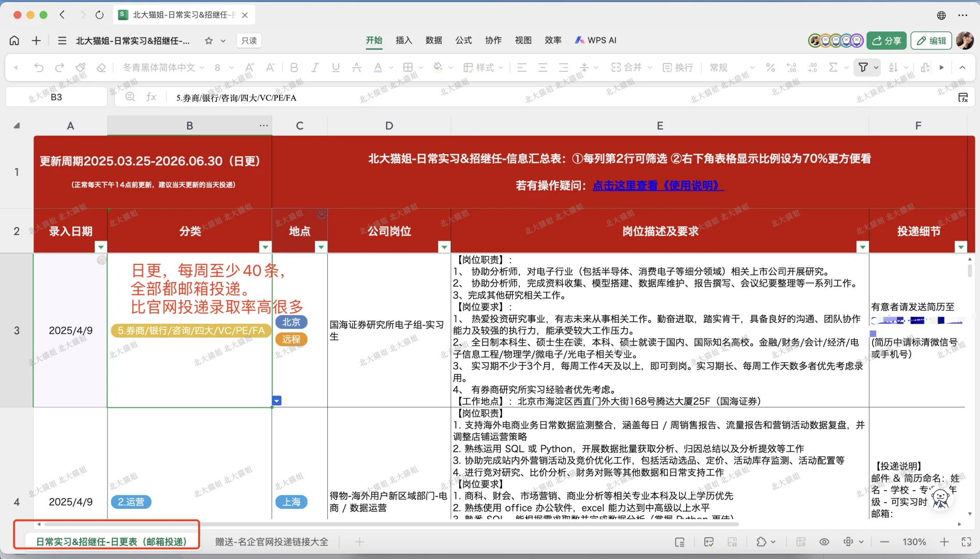Click the green 分享 share button

886,40
